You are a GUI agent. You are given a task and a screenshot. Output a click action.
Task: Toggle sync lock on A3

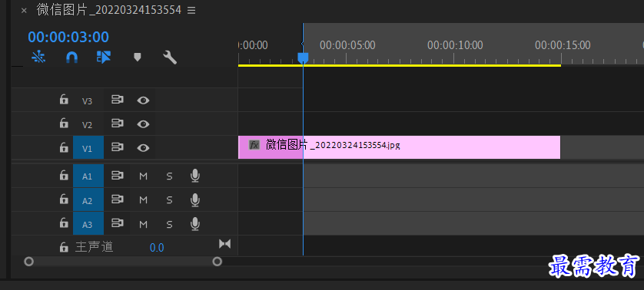[118, 223]
